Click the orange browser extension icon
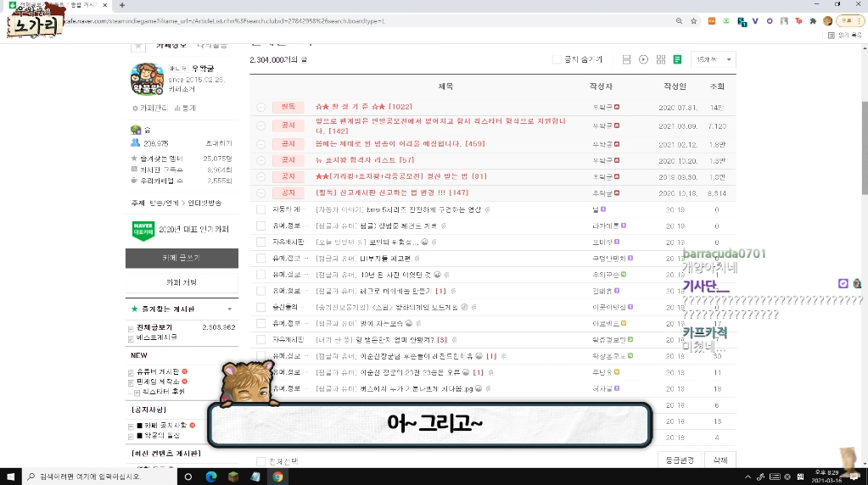This screenshot has height=485, width=868. point(711,21)
